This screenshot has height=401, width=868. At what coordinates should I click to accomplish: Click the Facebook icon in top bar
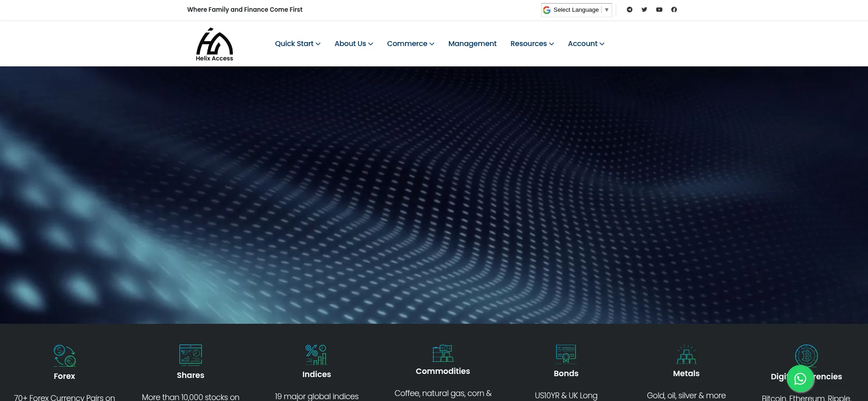click(674, 9)
